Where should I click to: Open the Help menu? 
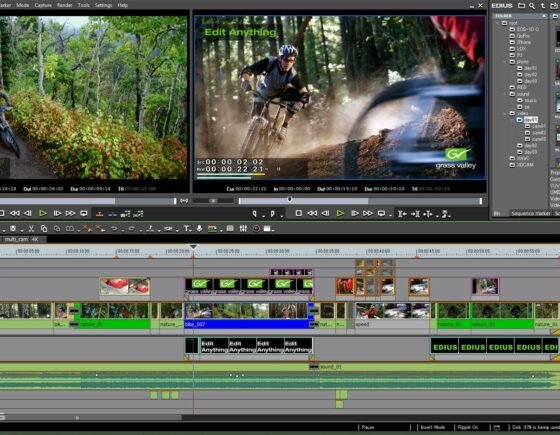tap(122, 5)
